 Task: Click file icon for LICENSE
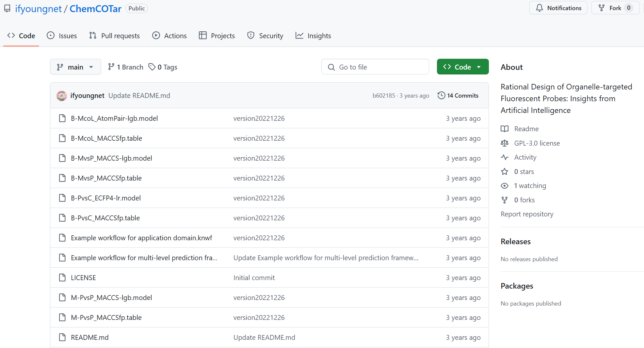point(62,277)
